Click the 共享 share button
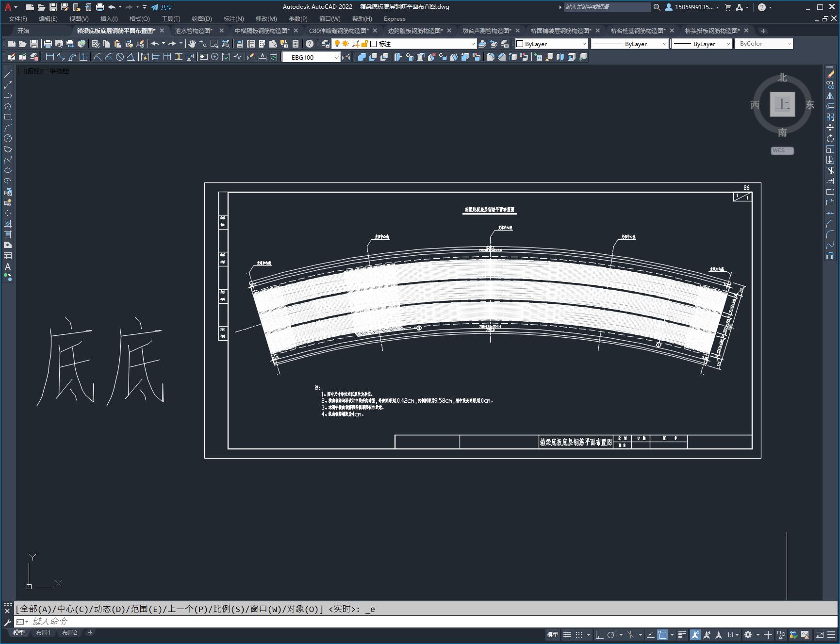This screenshot has width=840, height=644. (162, 7)
